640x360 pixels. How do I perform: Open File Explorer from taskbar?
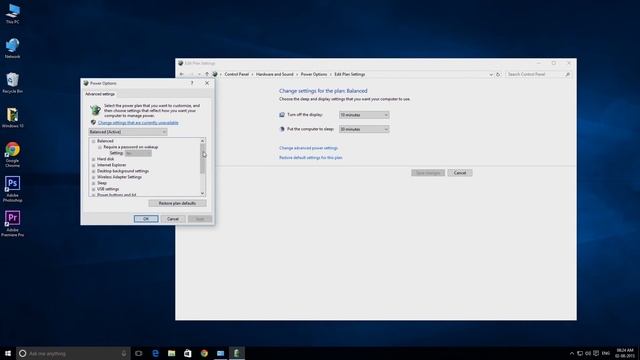pyautogui.click(x=171, y=353)
